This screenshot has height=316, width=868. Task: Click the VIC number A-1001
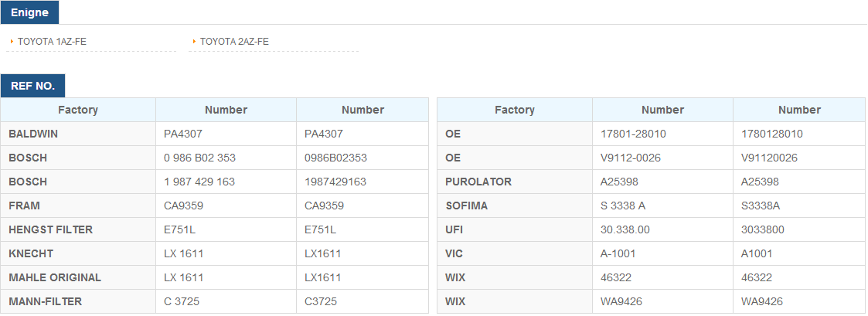618,253
